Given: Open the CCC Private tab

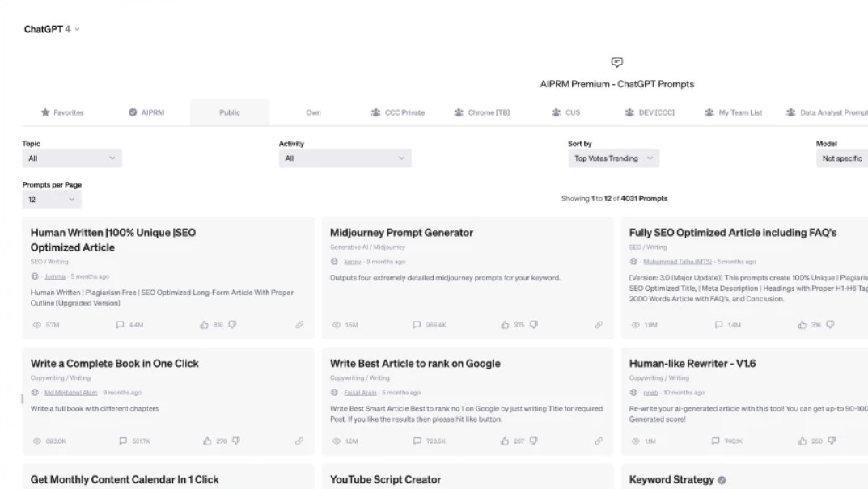Looking at the screenshot, I should click(x=397, y=112).
